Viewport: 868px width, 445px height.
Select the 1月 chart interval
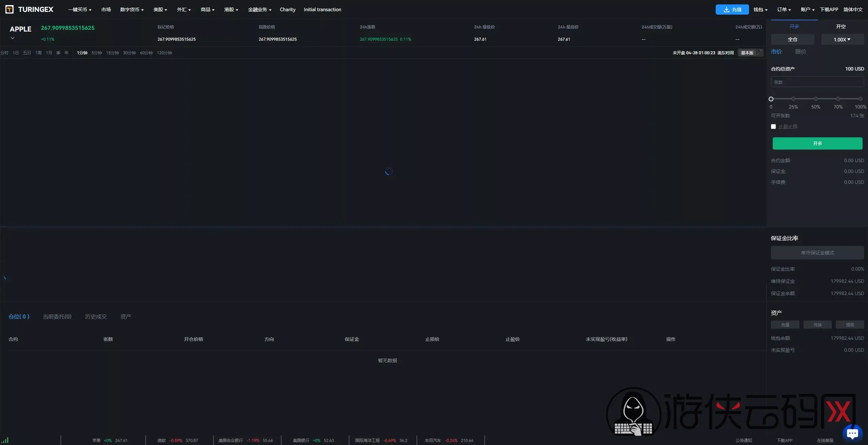click(x=49, y=53)
